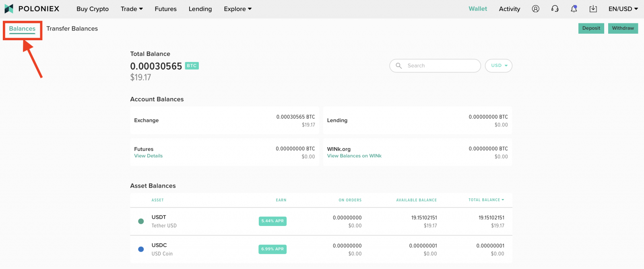Screen dimensions: 644x269
Task: Click the Earn column header
Action: 281,200
